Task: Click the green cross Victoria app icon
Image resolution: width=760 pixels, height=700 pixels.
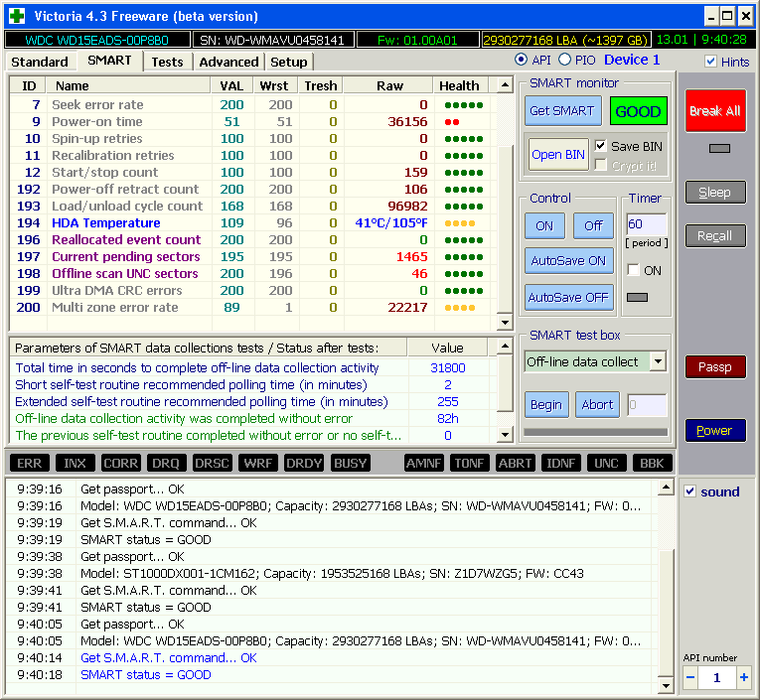Action: click(x=17, y=16)
